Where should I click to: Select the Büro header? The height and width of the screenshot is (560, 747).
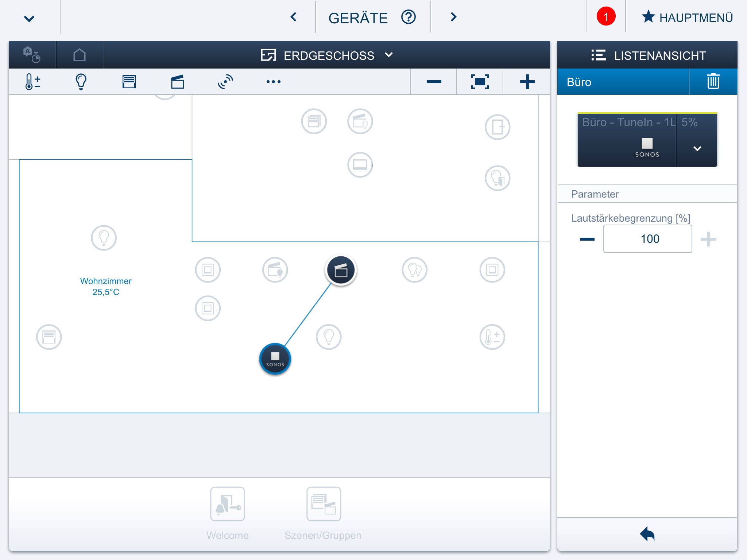(623, 82)
